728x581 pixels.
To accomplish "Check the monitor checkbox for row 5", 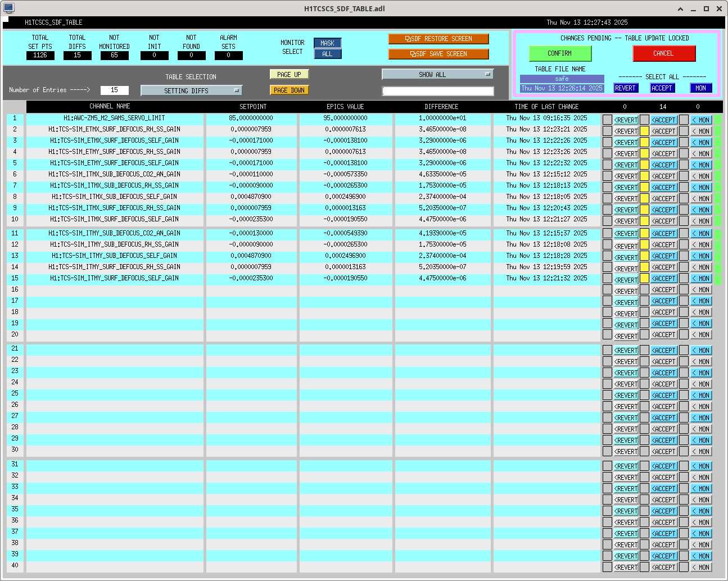I will click(x=684, y=165).
